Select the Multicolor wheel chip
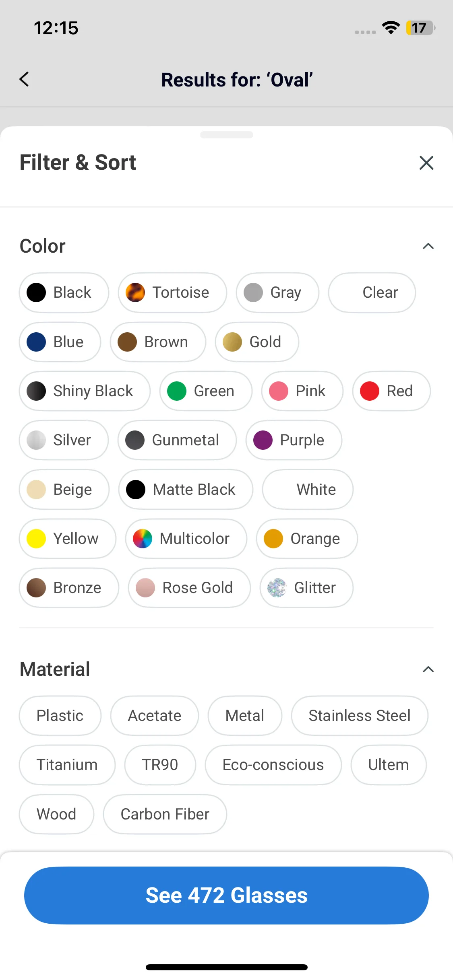Screen dimensions: 453x980 (x=186, y=539)
